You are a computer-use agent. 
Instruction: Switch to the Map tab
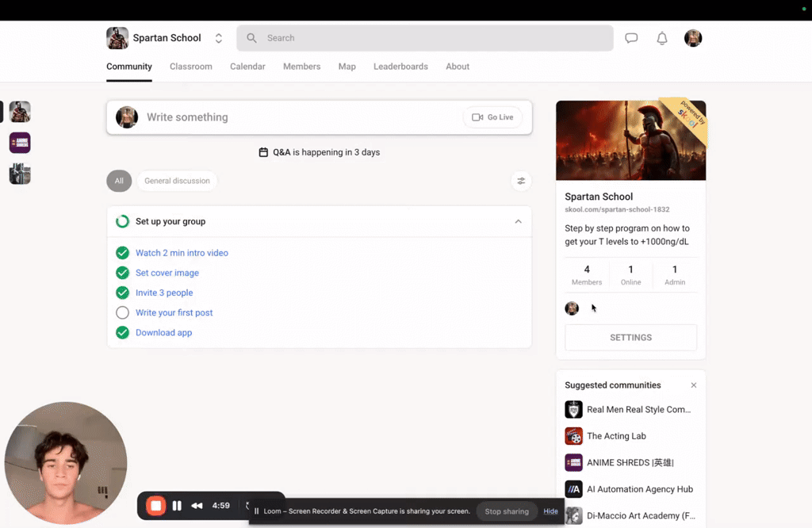[347, 67]
